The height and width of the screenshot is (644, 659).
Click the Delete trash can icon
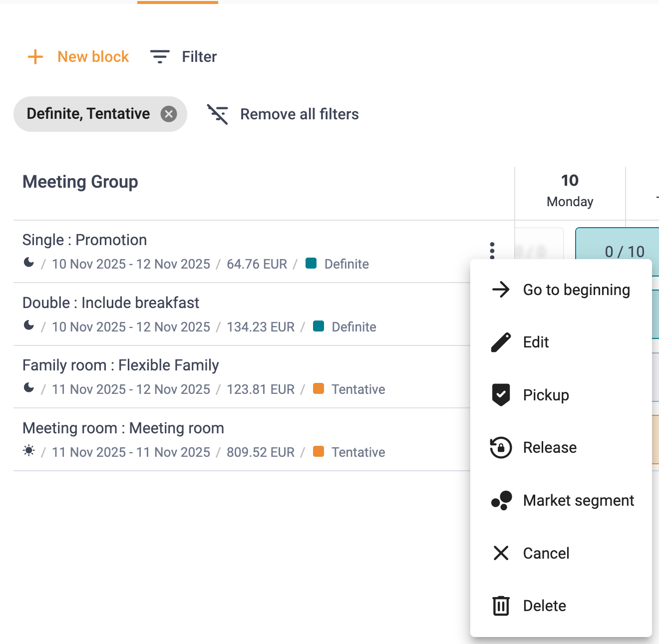[501, 606]
